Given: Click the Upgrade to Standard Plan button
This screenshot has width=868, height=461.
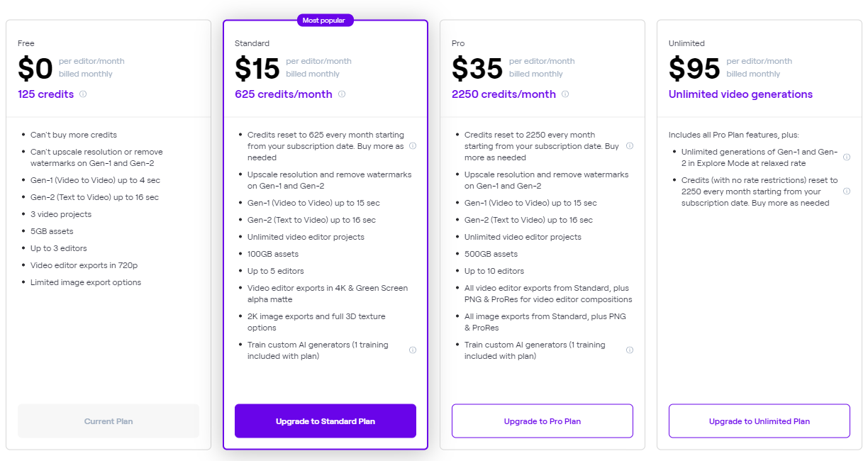Looking at the screenshot, I should point(325,421).
